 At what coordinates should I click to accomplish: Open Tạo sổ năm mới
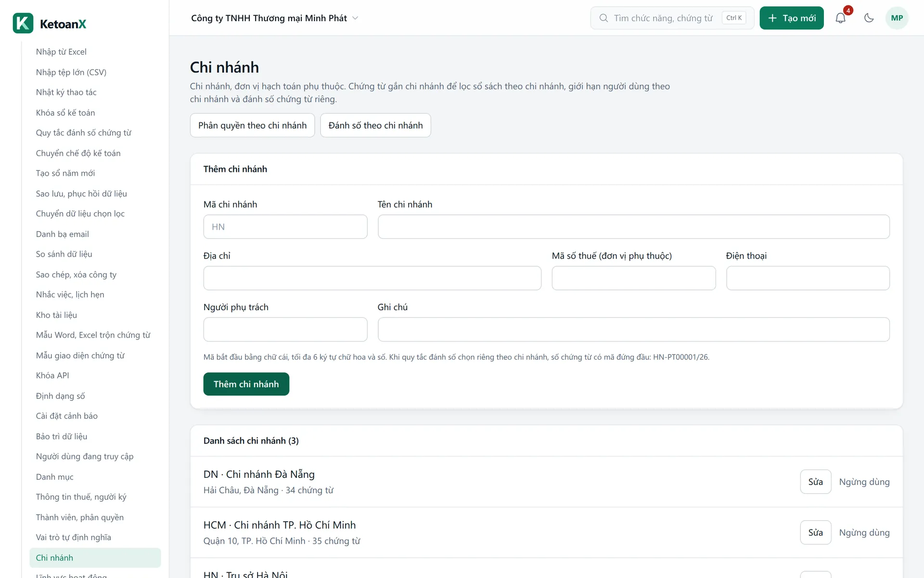coord(95,173)
